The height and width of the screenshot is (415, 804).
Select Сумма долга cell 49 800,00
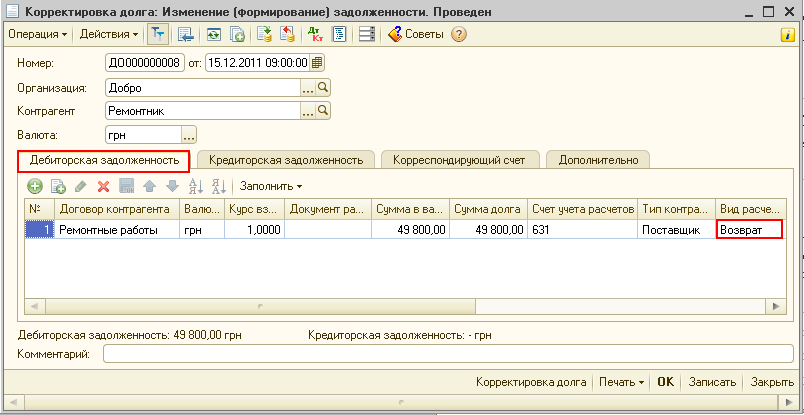click(488, 230)
